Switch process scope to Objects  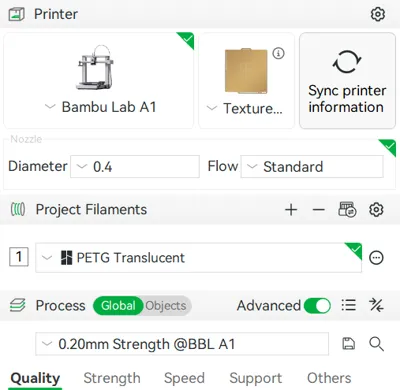click(x=166, y=306)
